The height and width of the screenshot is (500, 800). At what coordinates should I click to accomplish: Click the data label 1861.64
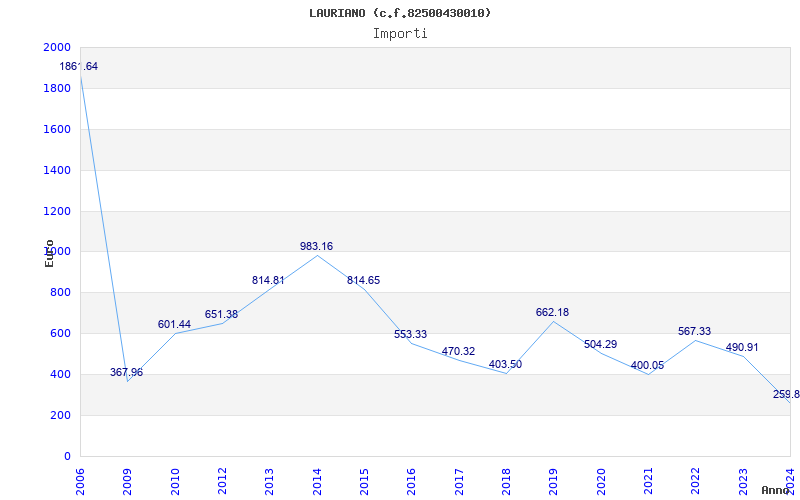point(79,66)
